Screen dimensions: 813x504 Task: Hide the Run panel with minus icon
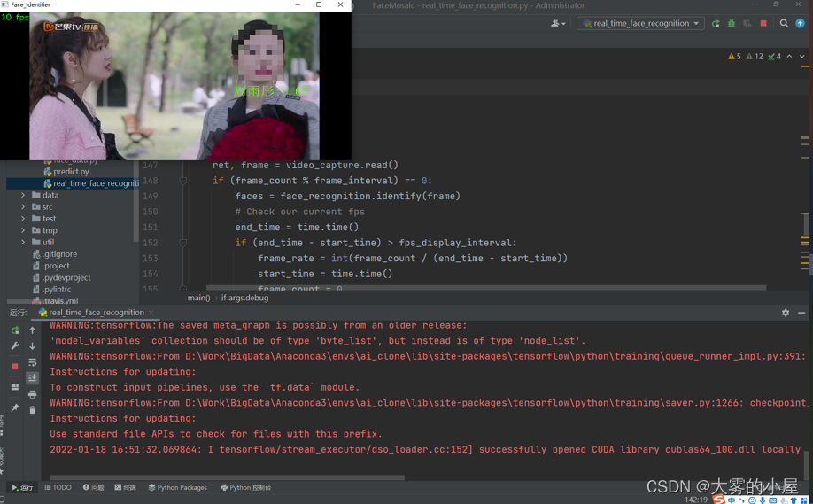click(x=801, y=313)
